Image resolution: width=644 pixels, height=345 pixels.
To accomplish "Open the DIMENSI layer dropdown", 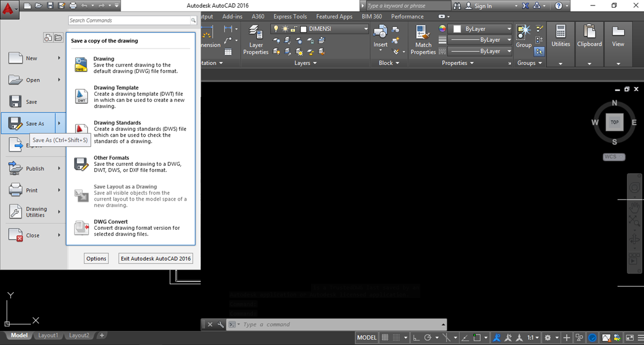I will 320,29.
